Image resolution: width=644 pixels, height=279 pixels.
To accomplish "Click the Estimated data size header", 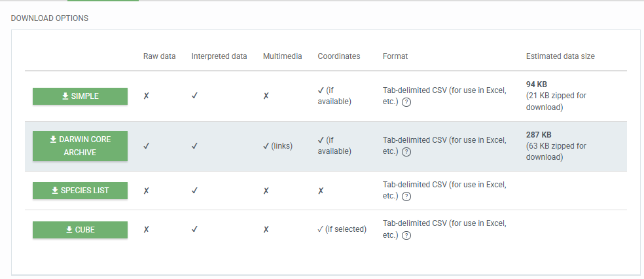I will pos(560,56).
